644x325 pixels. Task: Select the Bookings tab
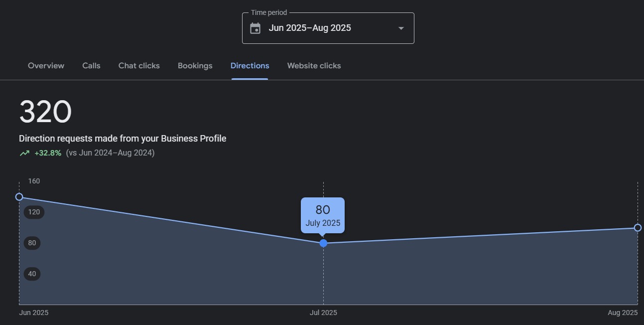(195, 66)
